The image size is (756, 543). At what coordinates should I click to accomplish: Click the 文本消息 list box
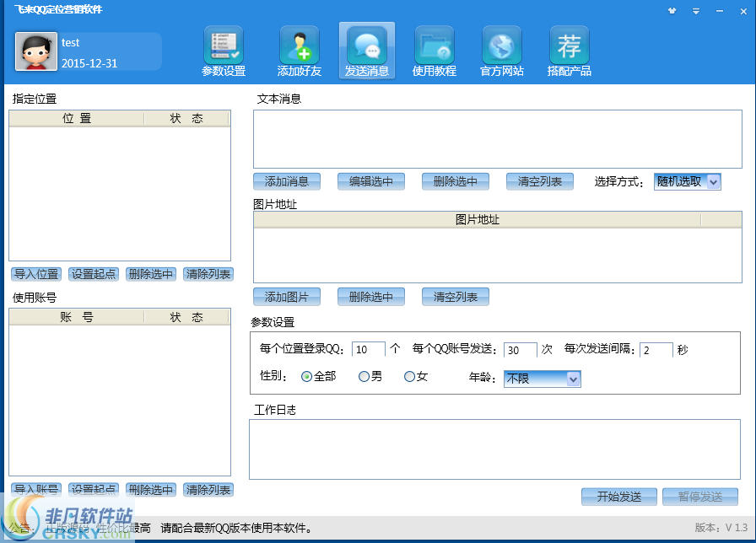tap(498, 139)
